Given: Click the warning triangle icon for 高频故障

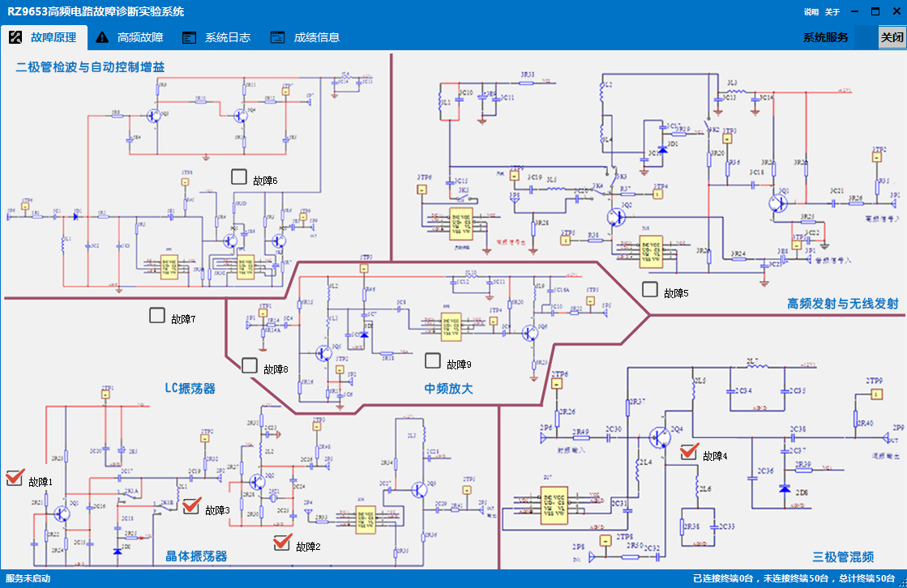Looking at the screenshot, I should click(102, 37).
